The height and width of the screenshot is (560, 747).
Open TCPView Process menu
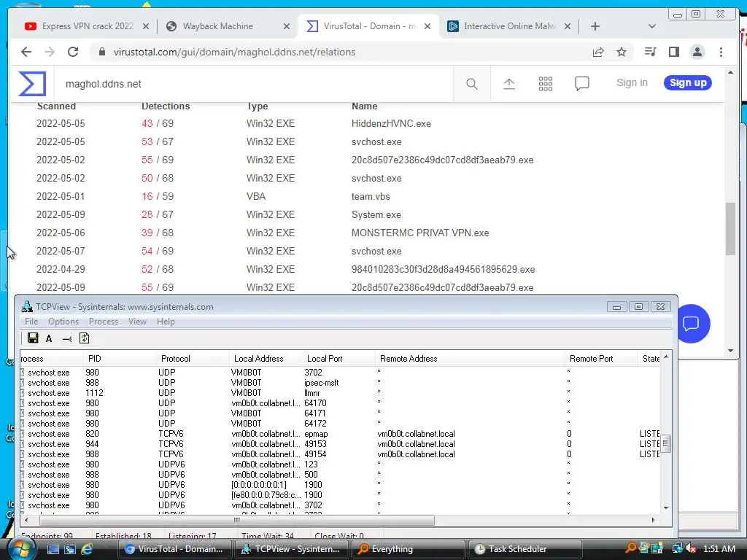[x=104, y=322]
